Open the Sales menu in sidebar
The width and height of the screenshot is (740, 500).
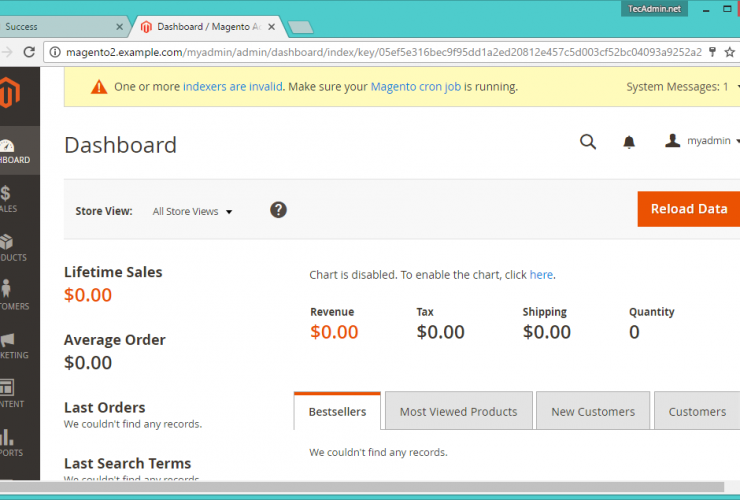[10, 199]
